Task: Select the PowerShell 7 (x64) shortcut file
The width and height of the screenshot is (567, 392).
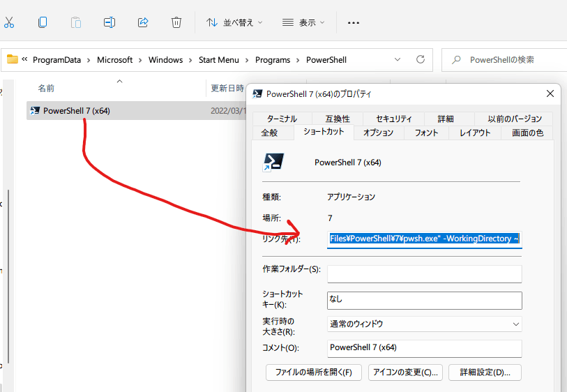Action: coord(136,111)
